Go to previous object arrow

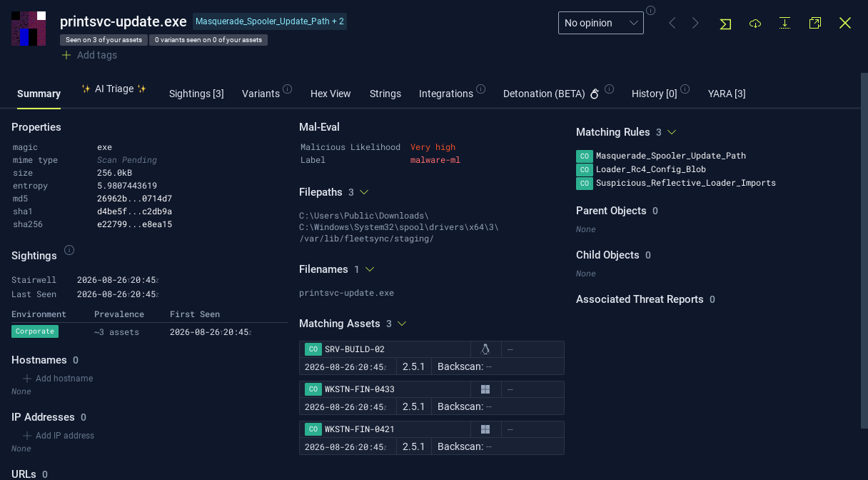[672, 24]
